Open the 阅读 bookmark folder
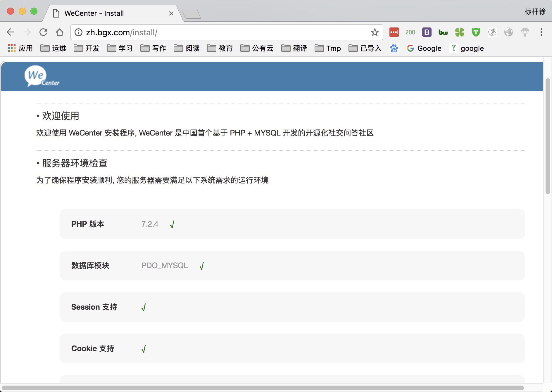 click(187, 48)
